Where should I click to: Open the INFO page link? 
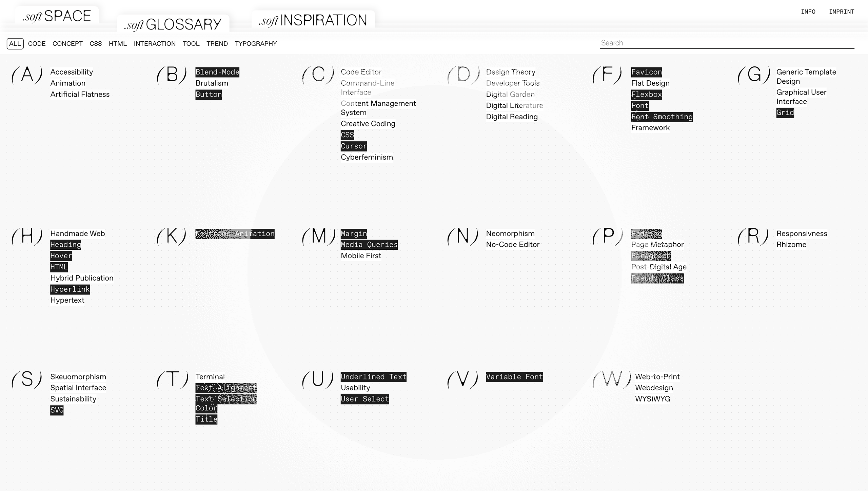[x=809, y=11]
